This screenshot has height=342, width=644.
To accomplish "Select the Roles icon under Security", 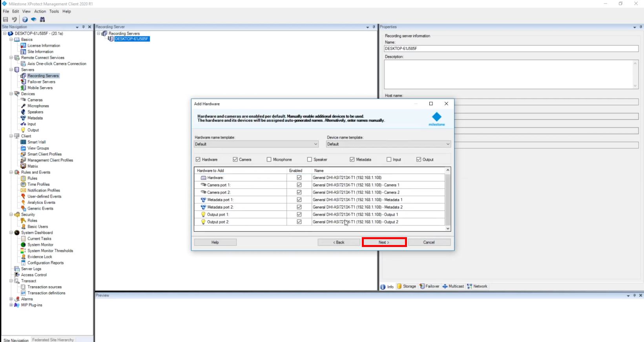I will tap(23, 221).
